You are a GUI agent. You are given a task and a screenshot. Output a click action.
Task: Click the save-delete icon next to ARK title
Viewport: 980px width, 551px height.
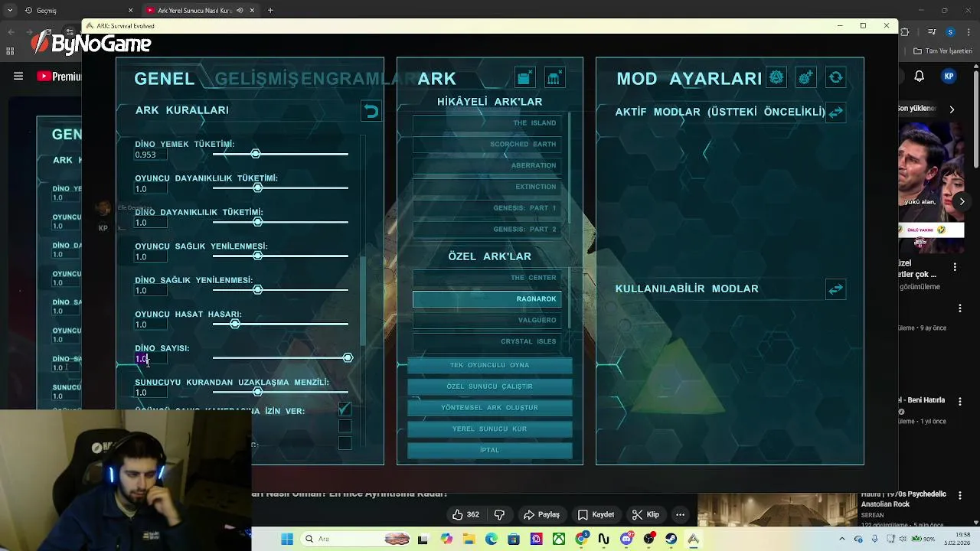tap(524, 77)
